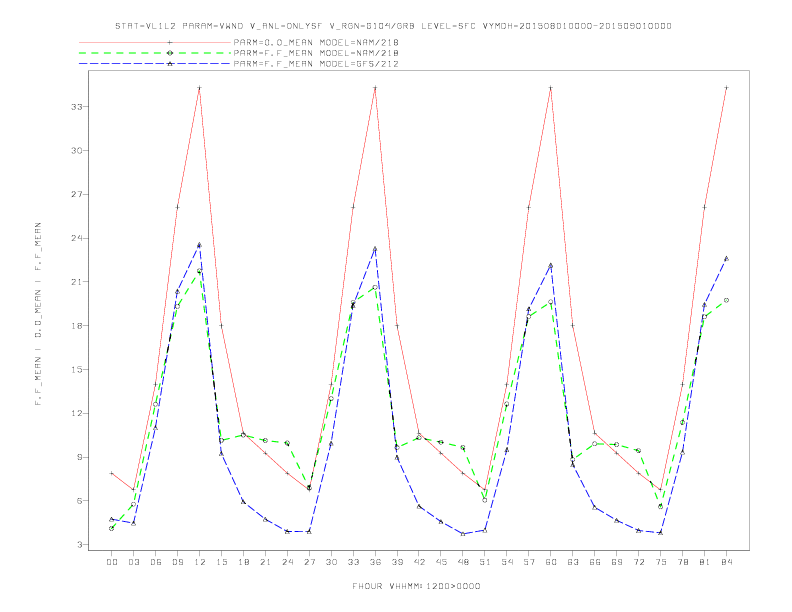The height and width of the screenshot is (612, 792).
Task: Click x-axis forecast hour label 15
Action: tap(221, 562)
